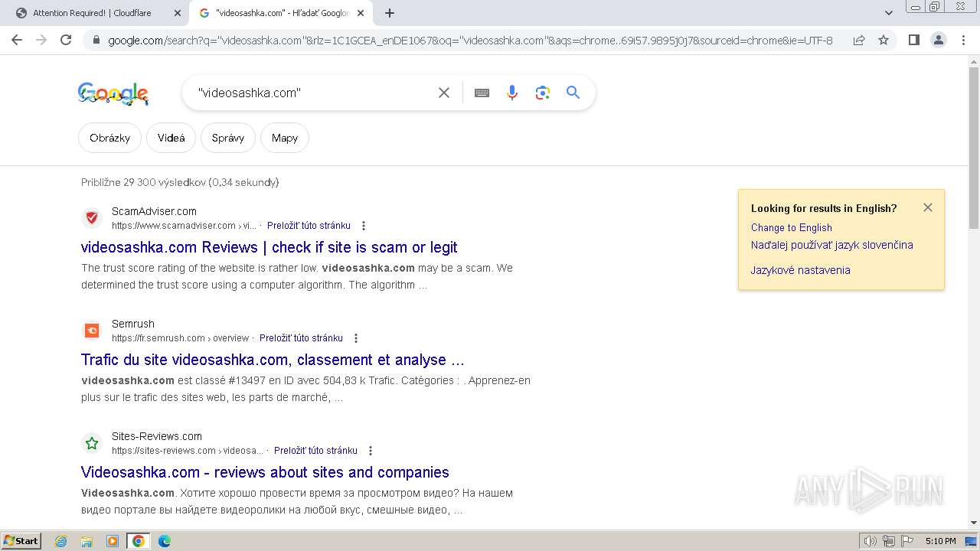Click the network tray icon
Viewport: 980px width, 551px height.
tap(889, 541)
